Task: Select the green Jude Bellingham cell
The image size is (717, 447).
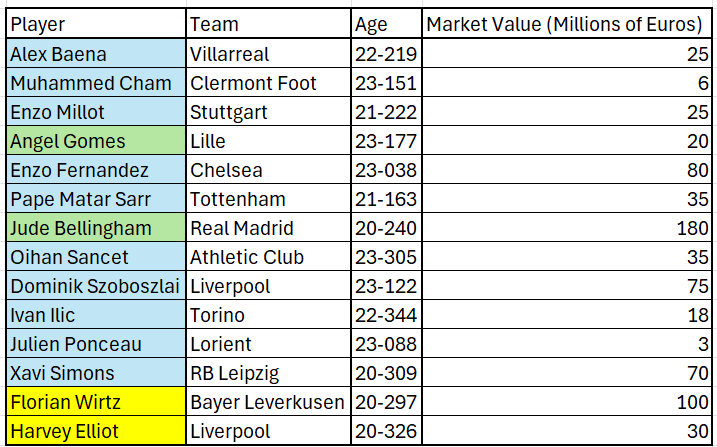Action: pyautogui.click(x=96, y=227)
